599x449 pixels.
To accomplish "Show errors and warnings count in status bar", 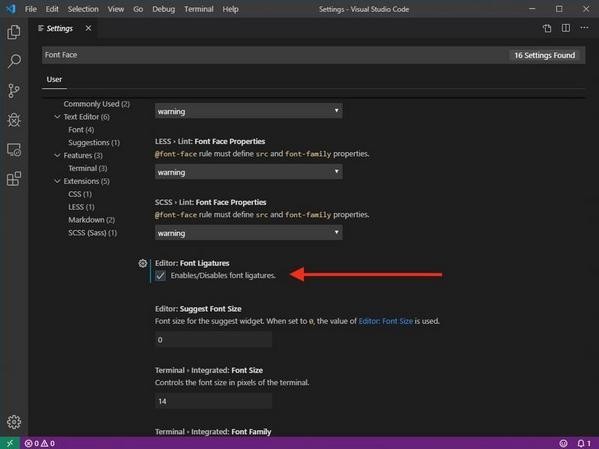I will 40,443.
